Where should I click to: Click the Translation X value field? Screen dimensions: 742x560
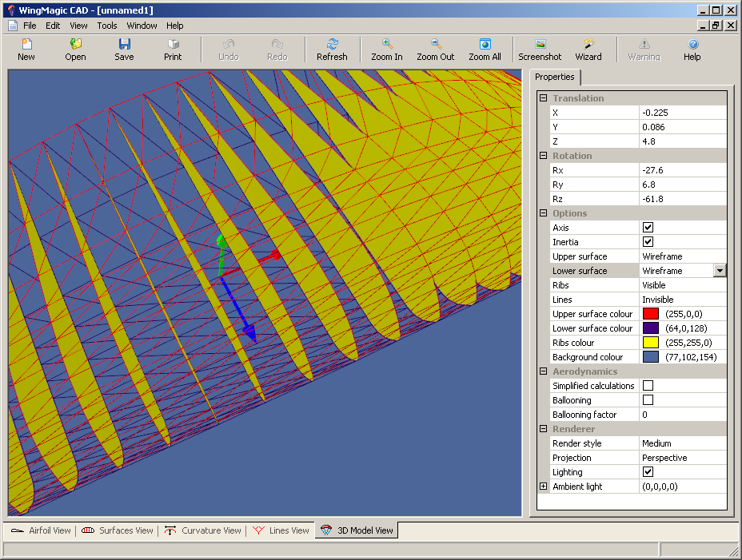(682, 113)
